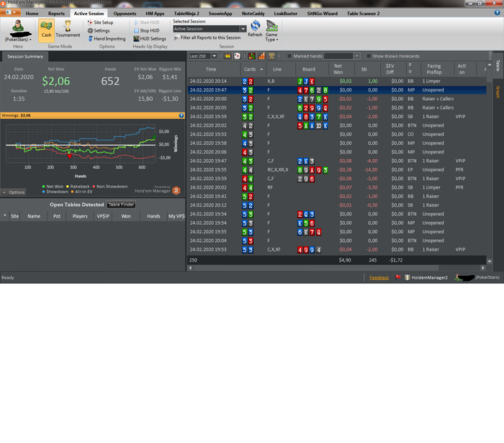
Task: Open HUD Settings
Action: [150, 39]
